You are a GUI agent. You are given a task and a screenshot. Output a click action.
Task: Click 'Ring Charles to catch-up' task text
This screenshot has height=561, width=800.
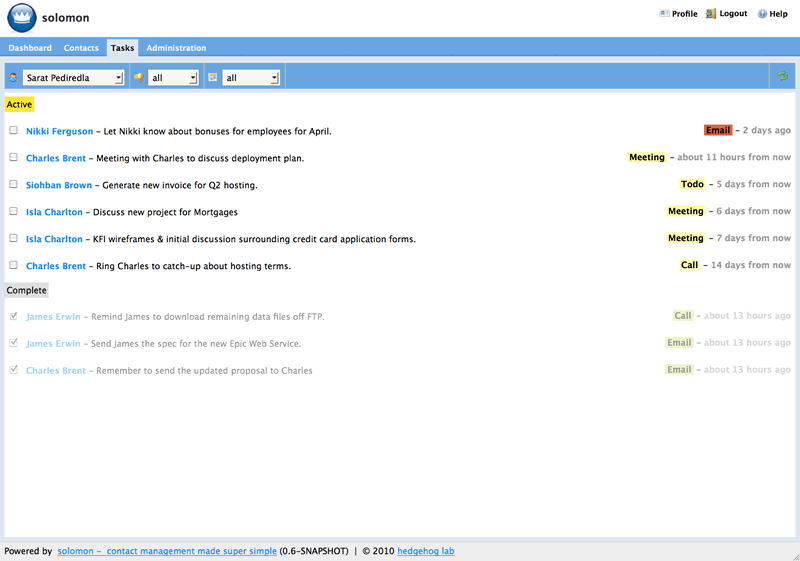(x=193, y=266)
